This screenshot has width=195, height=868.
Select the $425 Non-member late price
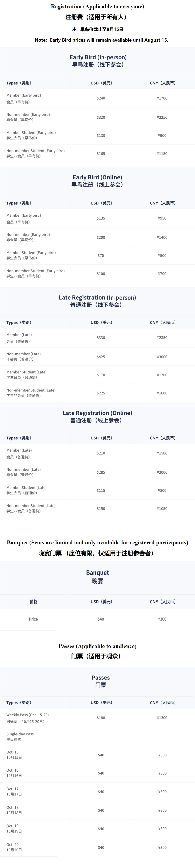coord(101,357)
